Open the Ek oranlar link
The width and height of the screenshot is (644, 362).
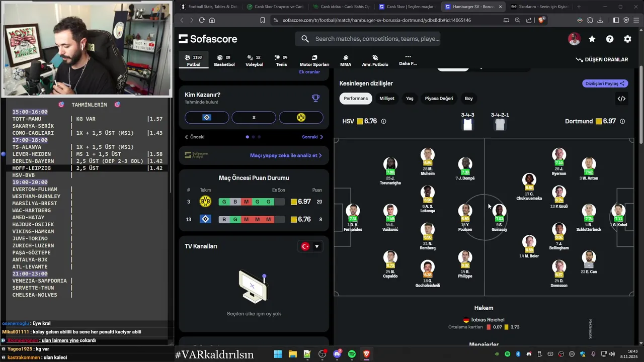(x=309, y=72)
